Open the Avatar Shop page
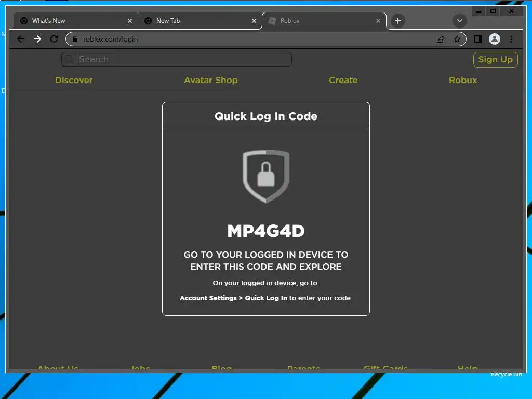Image resolution: width=532 pixels, height=399 pixels. 211,80
